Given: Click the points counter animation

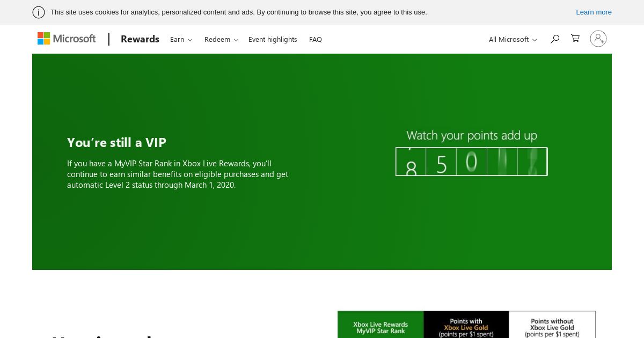Looking at the screenshot, I should pos(472,161).
